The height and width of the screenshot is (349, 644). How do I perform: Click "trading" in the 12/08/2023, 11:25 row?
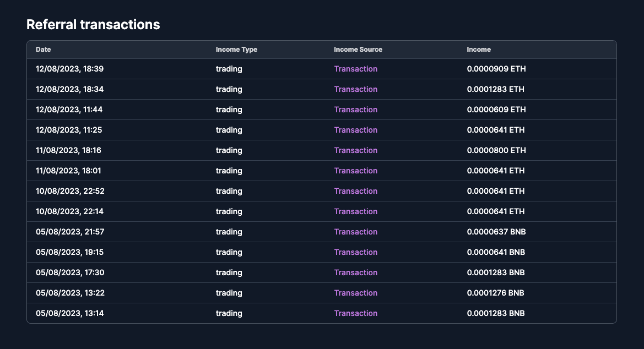pos(229,130)
